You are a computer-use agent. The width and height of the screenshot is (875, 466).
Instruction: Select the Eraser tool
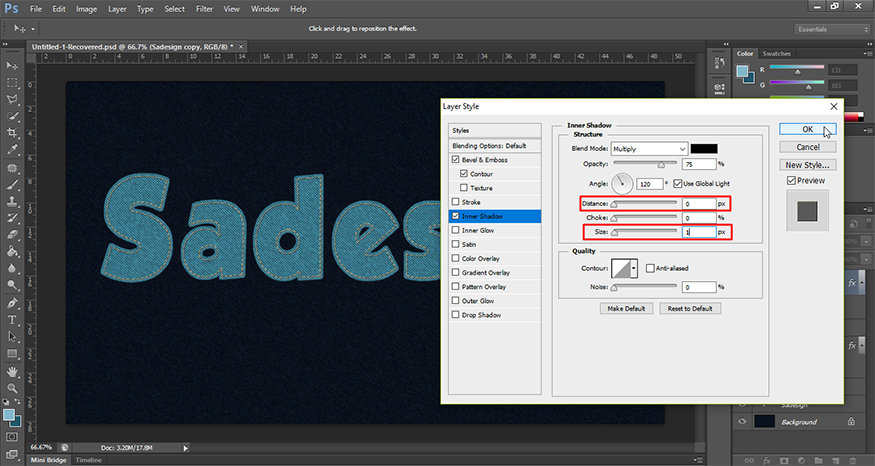pyautogui.click(x=12, y=235)
